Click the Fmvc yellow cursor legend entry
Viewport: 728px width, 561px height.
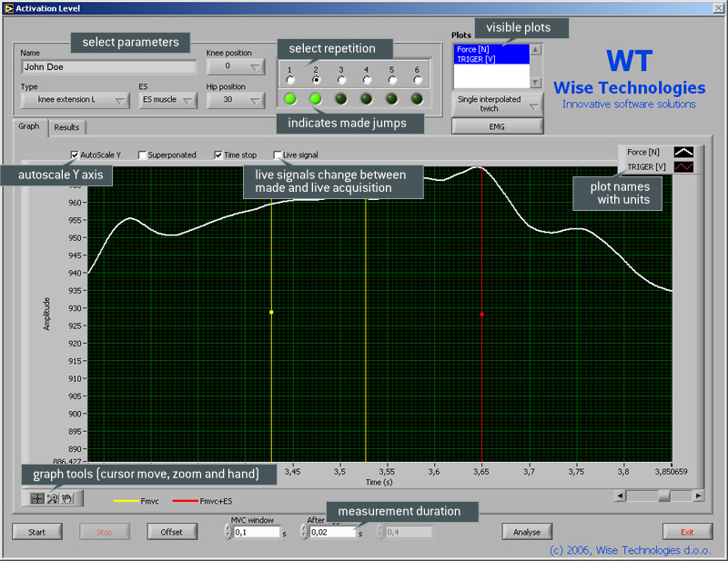[136, 501]
